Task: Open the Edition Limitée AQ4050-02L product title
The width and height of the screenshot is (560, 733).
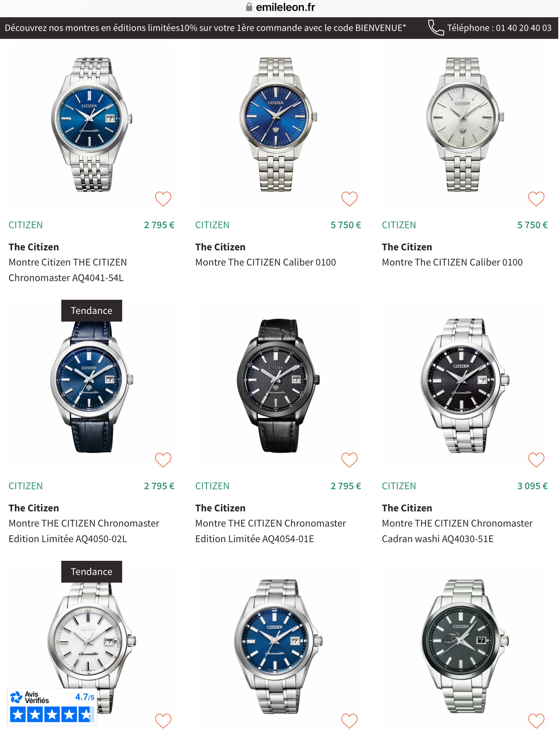Action: click(x=84, y=531)
